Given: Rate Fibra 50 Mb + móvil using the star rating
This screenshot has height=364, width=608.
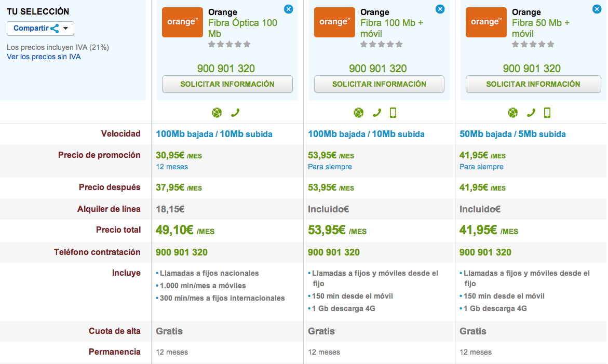Looking at the screenshot, I should point(533,44).
